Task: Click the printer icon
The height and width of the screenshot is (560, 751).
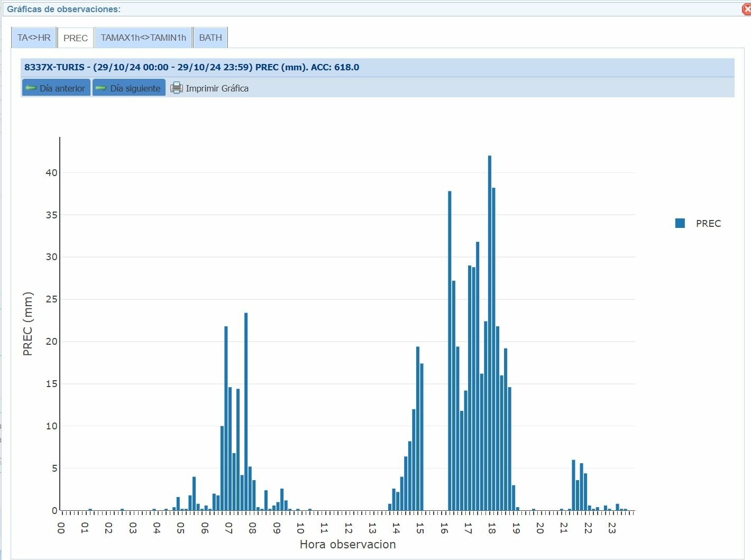Action: coord(176,88)
